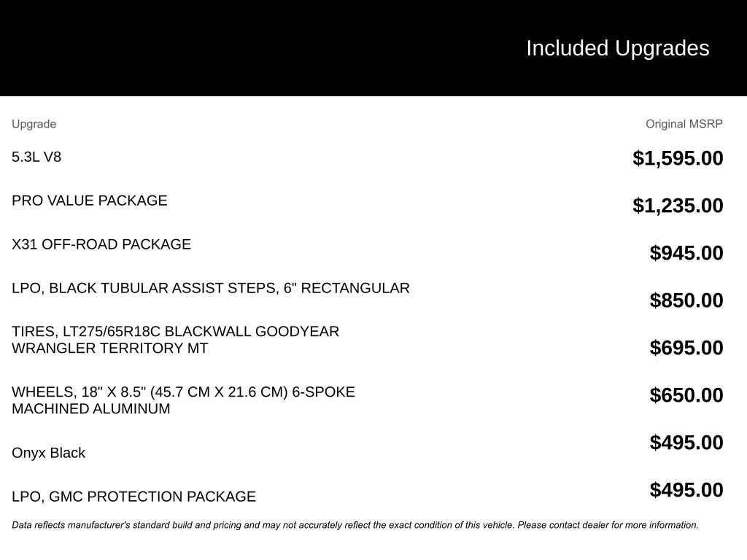The height and width of the screenshot is (560, 747).
Task: Select X31 OFF-ROAD PACKAGE entry
Action: pyautogui.click(x=101, y=244)
